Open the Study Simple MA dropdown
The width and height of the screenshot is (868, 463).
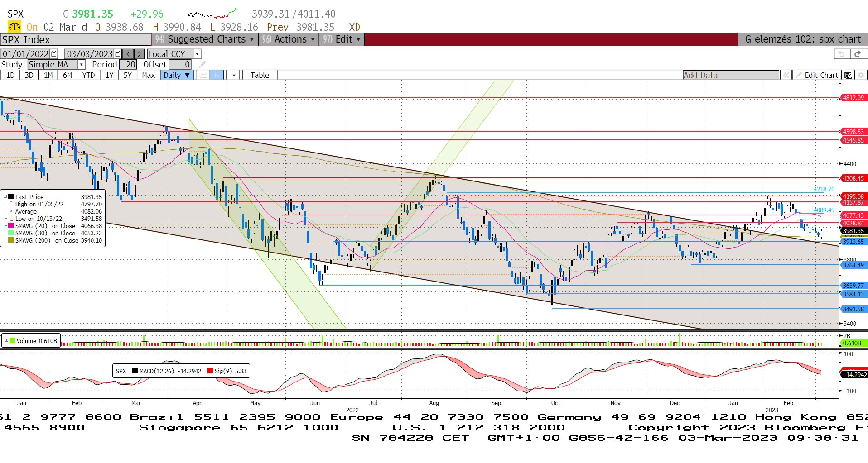click(x=81, y=64)
